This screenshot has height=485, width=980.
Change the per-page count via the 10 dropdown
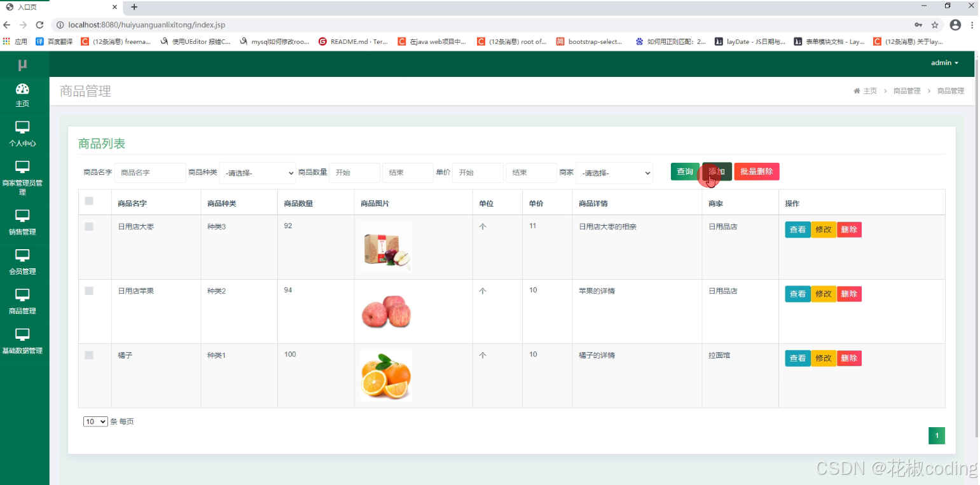pyautogui.click(x=95, y=421)
